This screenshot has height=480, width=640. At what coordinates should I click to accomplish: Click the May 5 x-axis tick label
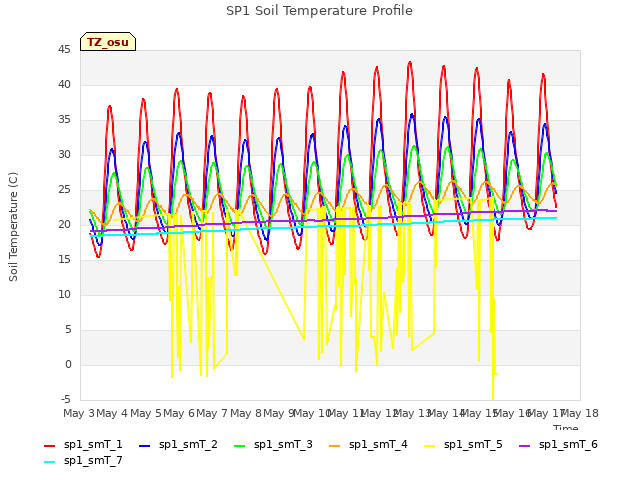pyautogui.click(x=146, y=413)
